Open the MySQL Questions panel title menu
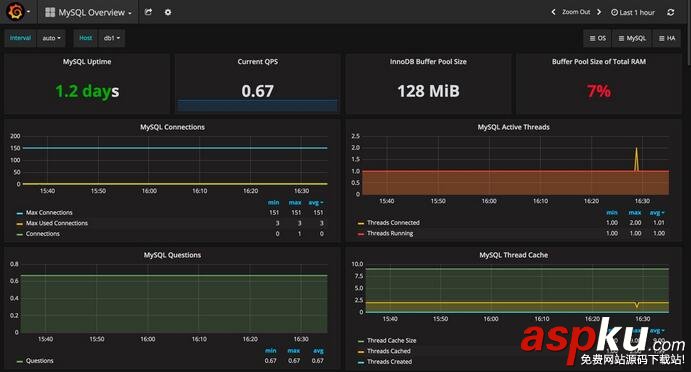The width and height of the screenshot is (691, 372). pos(172,255)
